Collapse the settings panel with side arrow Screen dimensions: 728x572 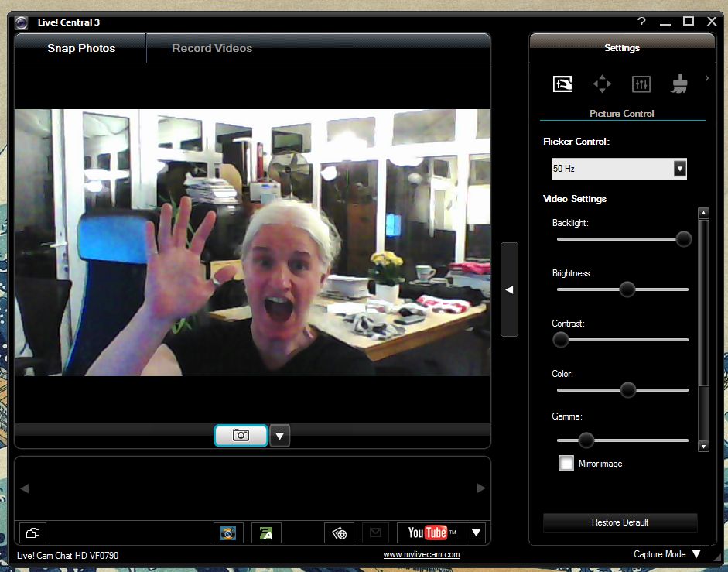click(x=509, y=289)
